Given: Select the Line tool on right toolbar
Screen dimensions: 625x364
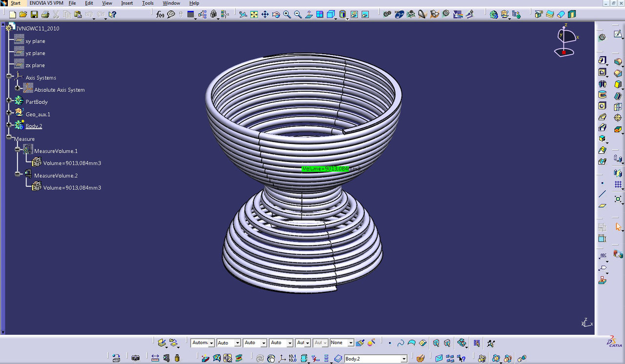Looking at the screenshot, I should tap(603, 194).
